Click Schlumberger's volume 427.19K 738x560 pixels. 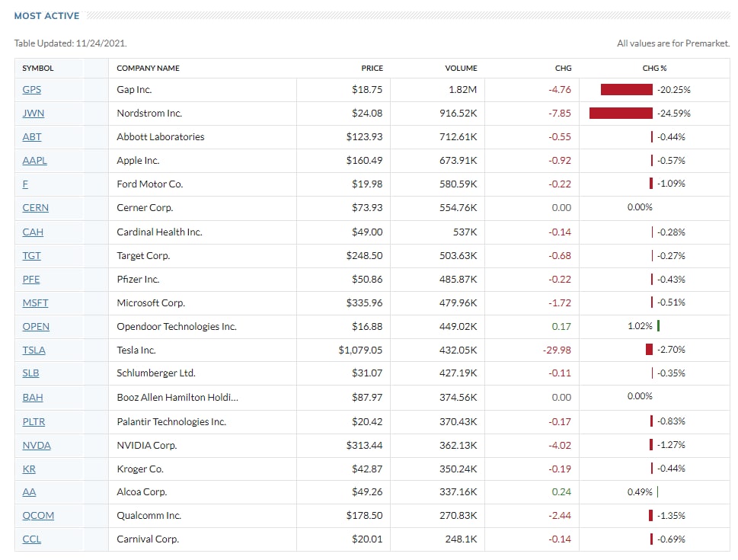458,373
